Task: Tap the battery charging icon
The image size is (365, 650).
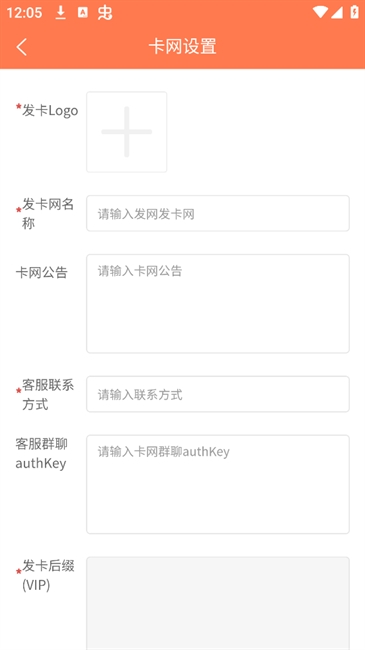Action: pos(354,12)
